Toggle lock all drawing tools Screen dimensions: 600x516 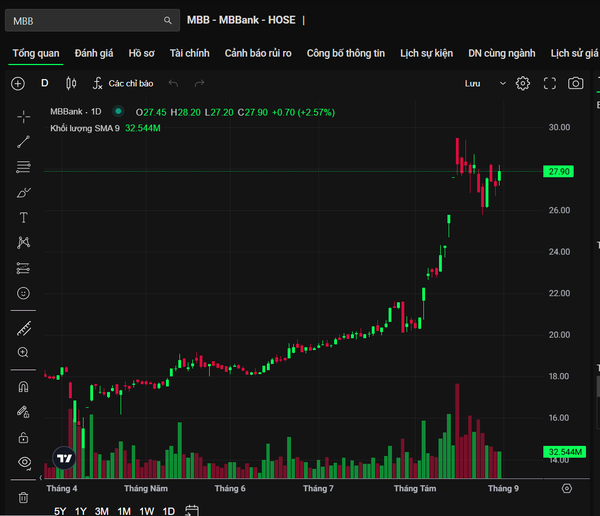23,437
